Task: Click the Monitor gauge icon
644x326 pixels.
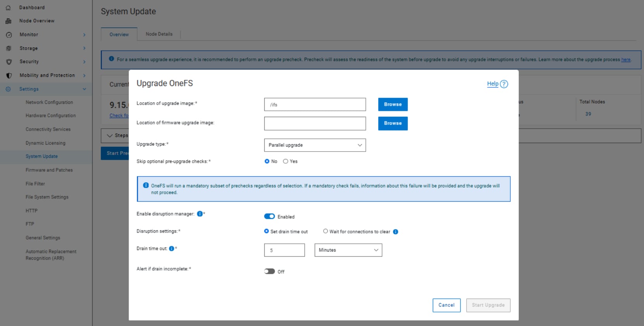Action: [x=9, y=35]
